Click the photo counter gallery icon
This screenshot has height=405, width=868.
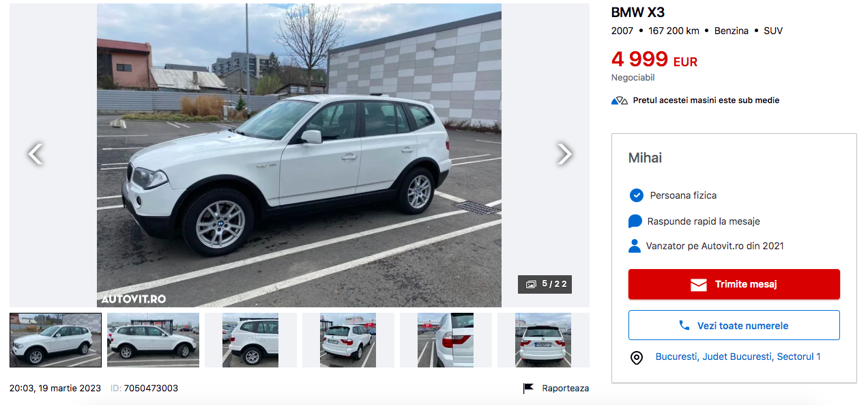coord(531,284)
